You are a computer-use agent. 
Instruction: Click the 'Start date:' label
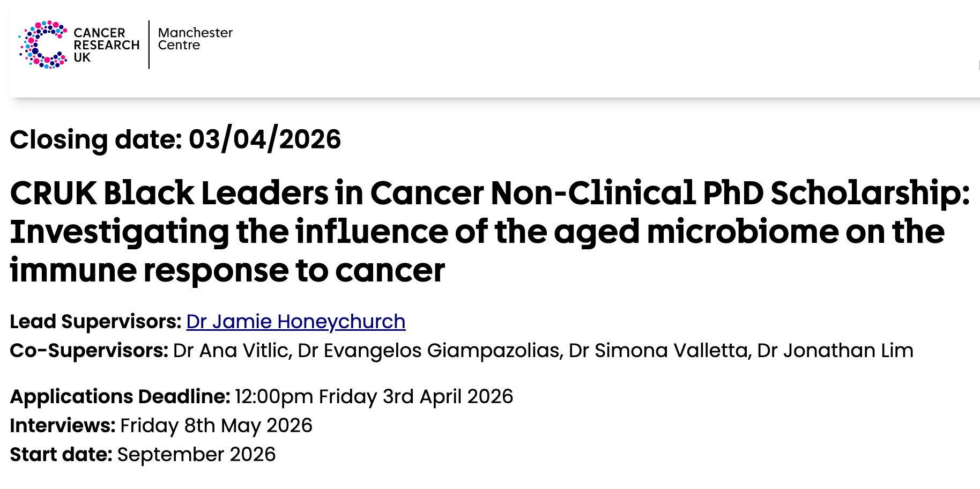[61, 455]
